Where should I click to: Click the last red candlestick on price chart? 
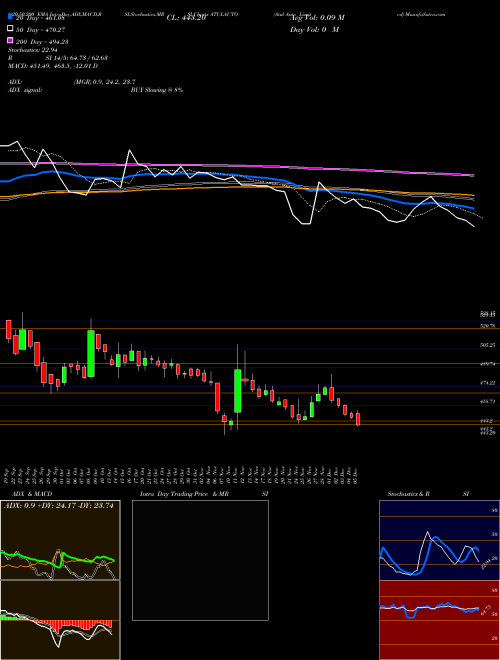[358, 419]
